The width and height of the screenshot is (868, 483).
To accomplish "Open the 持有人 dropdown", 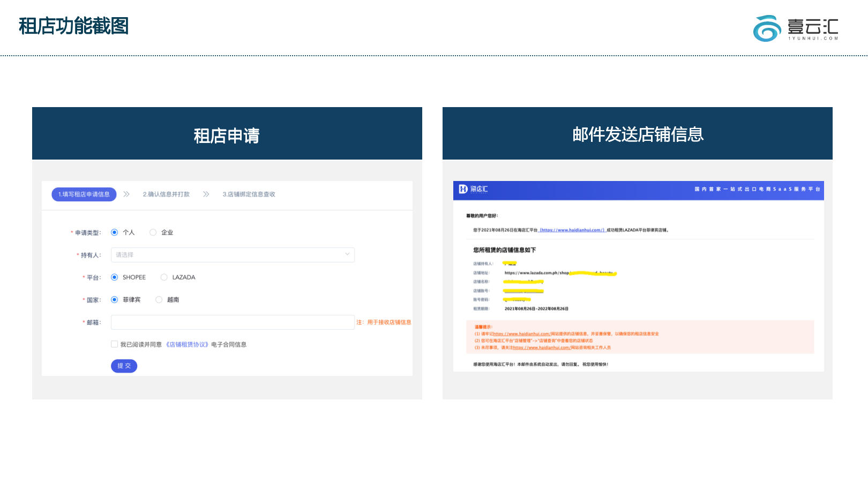I will (233, 255).
